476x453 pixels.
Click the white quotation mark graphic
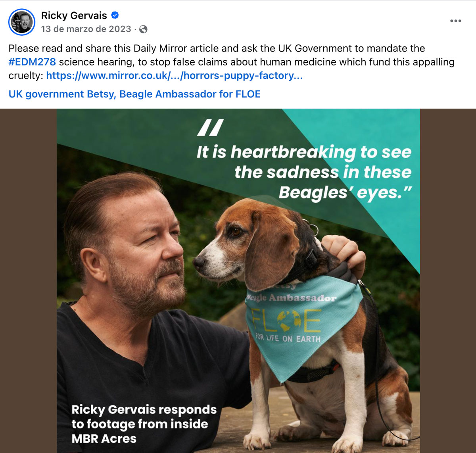[x=210, y=127]
